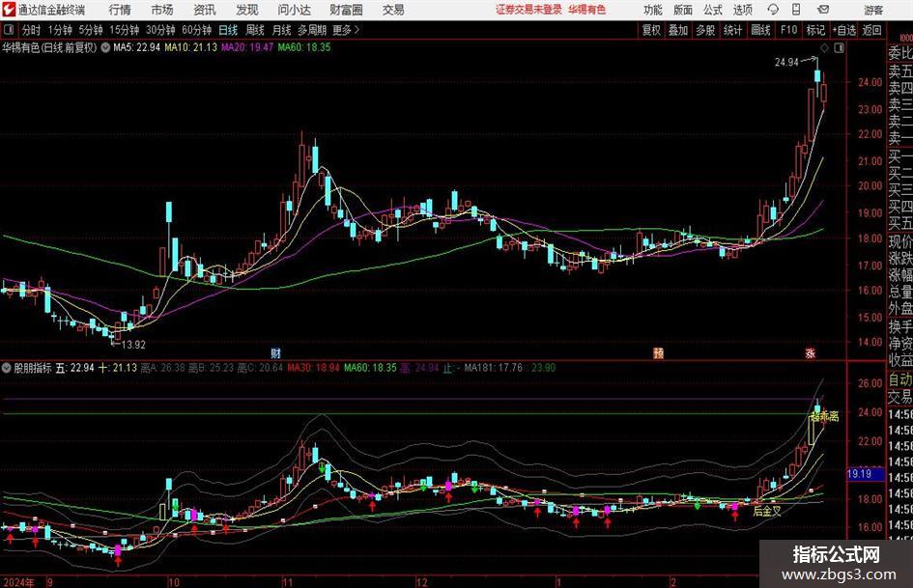913x588 pixels.
Task: Open the 功能 menu
Action: pyautogui.click(x=653, y=10)
